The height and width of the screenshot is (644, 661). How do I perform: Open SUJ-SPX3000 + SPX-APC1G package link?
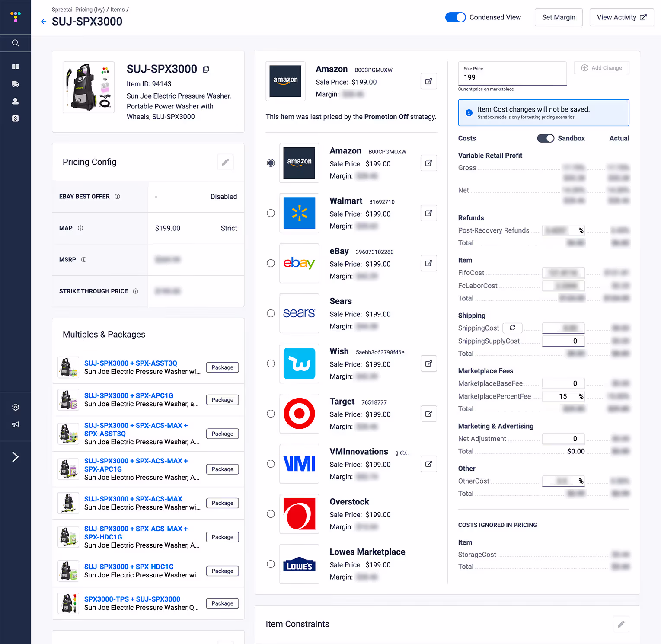tap(129, 395)
